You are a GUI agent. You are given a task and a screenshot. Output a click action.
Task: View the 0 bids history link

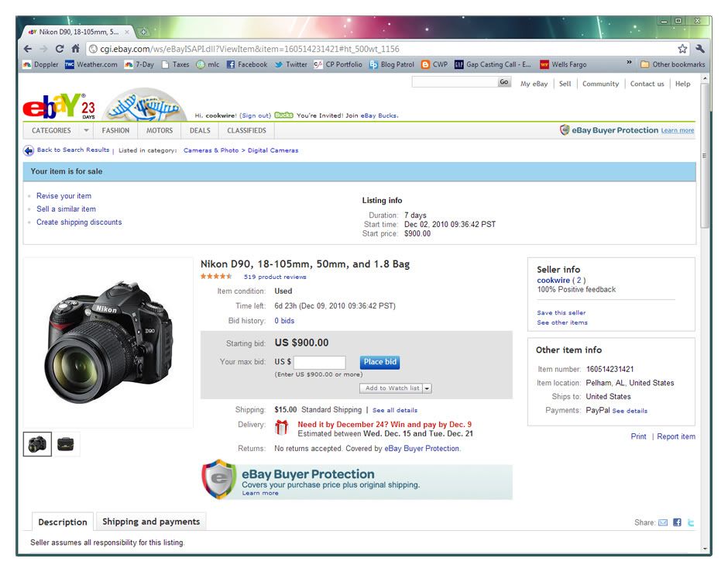(284, 321)
